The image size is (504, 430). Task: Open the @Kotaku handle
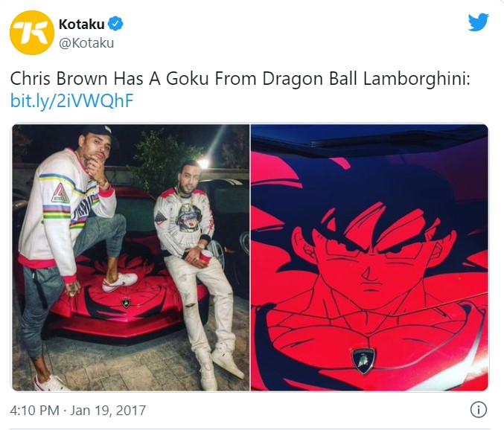point(86,42)
